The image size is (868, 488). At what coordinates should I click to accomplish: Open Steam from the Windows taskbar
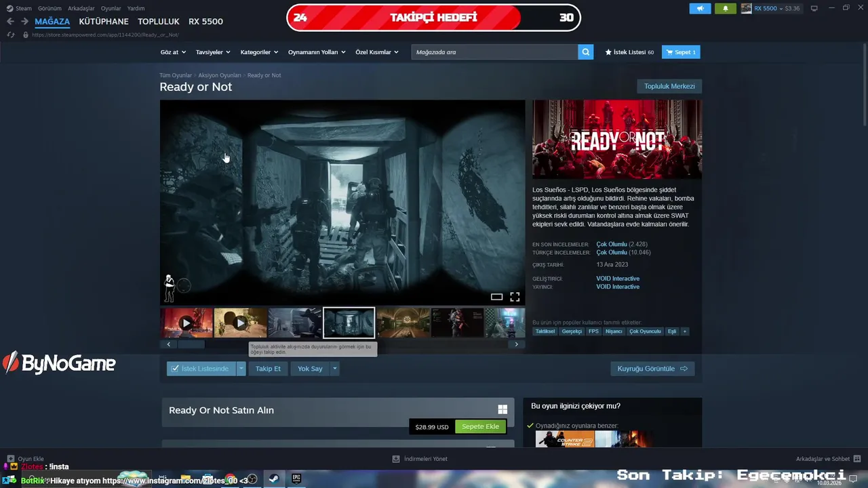click(274, 479)
